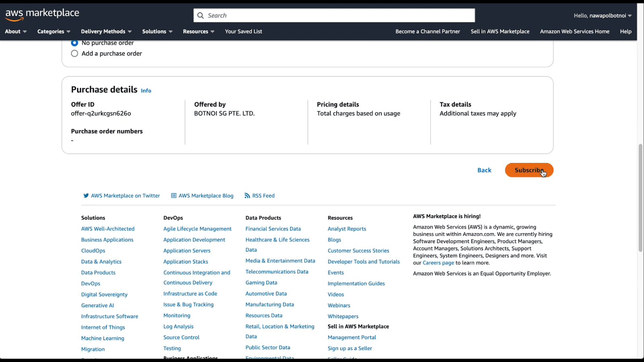Select Add a purchase order radio
Image resolution: width=644 pixels, height=362 pixels.
[74, 53]
